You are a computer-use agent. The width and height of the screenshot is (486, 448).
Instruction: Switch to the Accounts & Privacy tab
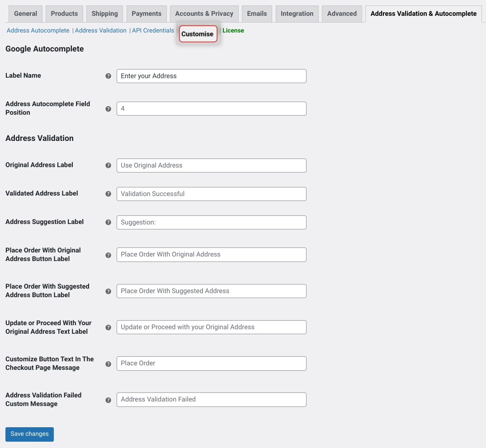point(204,14)
